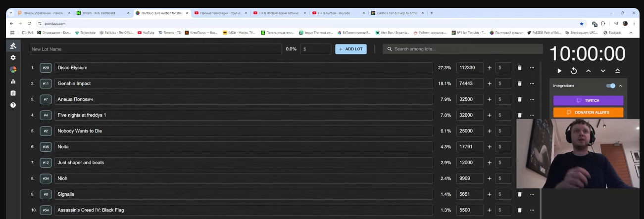644x219 pixels.
Task: Open more options for Алеша Попович
Action: tap(532, 99)
